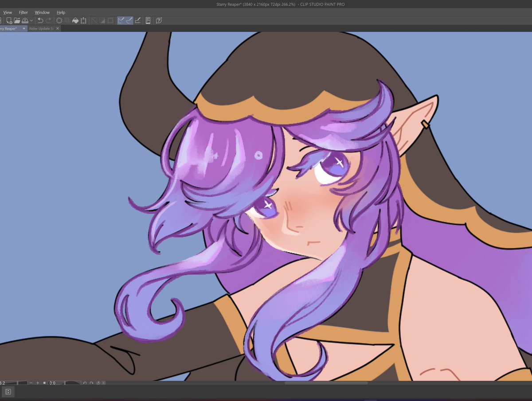Click the Deselect icon

pos(94,20)
